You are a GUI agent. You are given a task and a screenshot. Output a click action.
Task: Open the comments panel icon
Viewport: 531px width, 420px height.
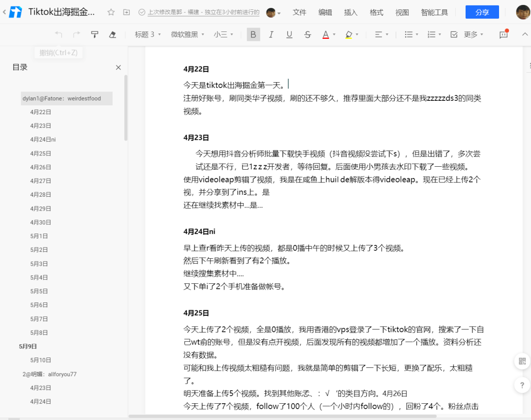503,34
